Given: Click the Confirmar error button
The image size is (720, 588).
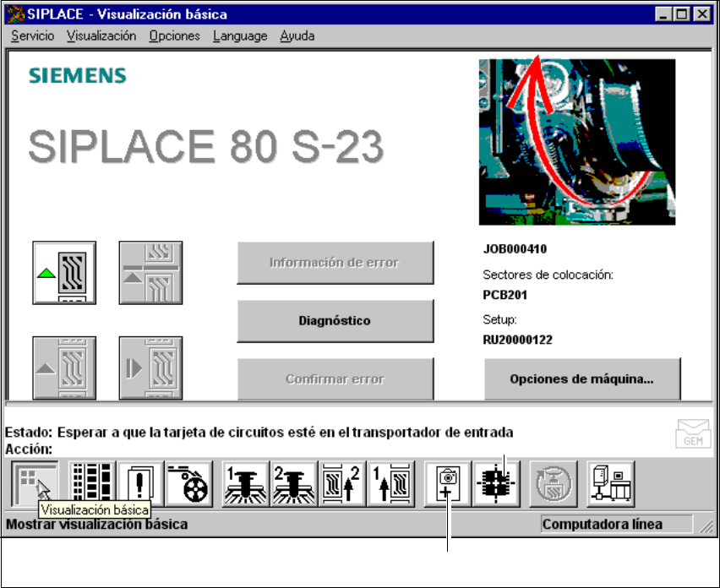Looking at the screenshot, I should point(335,378).
